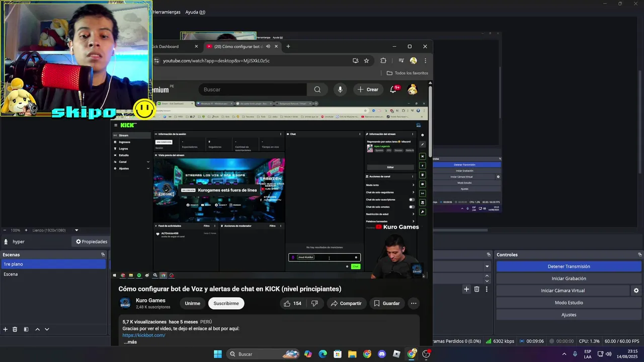Show hidden system tray icons chevron
The width and height of the screenshot is (644, 362).
(564, 354)
